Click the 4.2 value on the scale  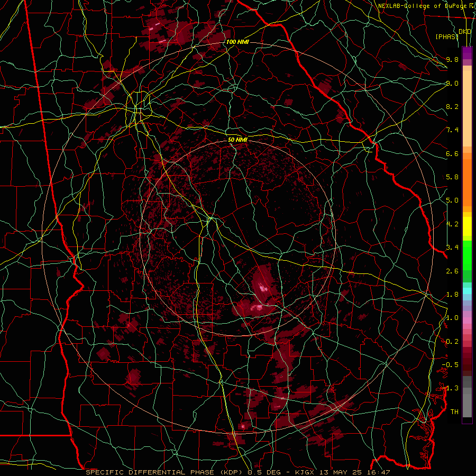(x=452, y=224)
